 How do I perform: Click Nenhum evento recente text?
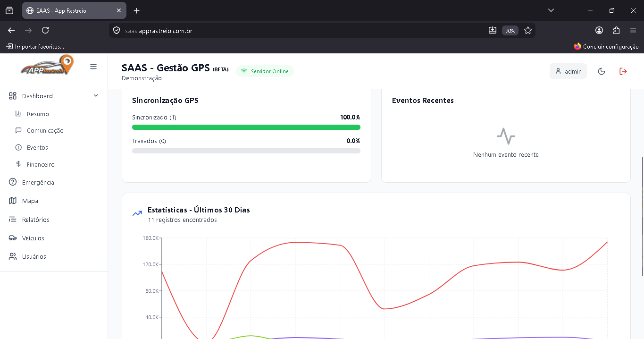(x=506, y=154)
